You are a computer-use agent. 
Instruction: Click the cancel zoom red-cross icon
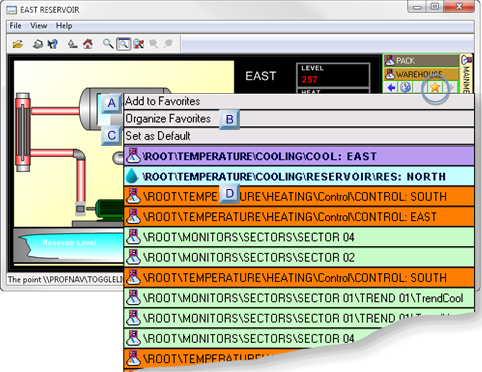(x=139, y=44)
